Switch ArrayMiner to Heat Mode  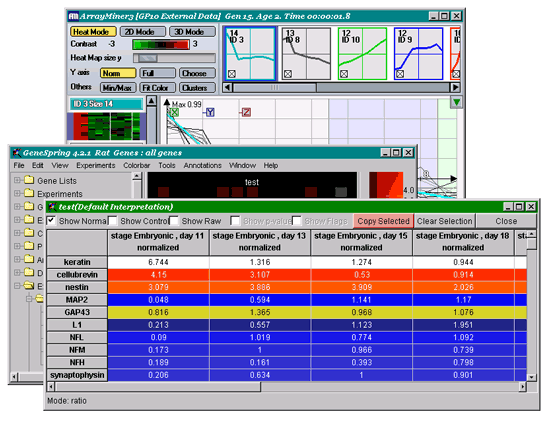(93, 32)
